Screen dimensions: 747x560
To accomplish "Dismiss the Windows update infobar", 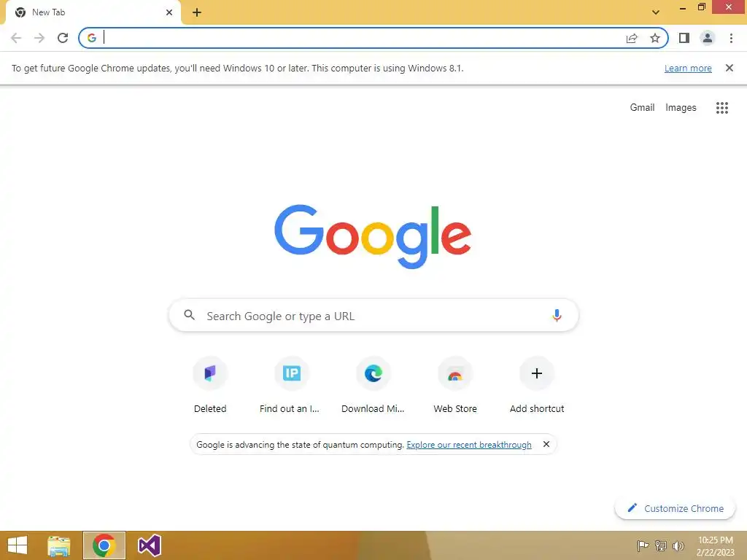I will 729,68.
